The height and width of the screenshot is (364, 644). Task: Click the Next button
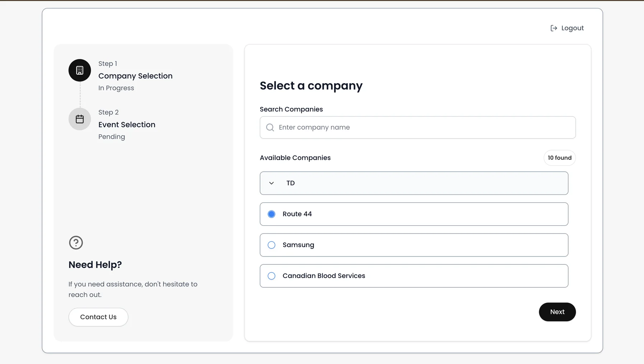(557, 312)
